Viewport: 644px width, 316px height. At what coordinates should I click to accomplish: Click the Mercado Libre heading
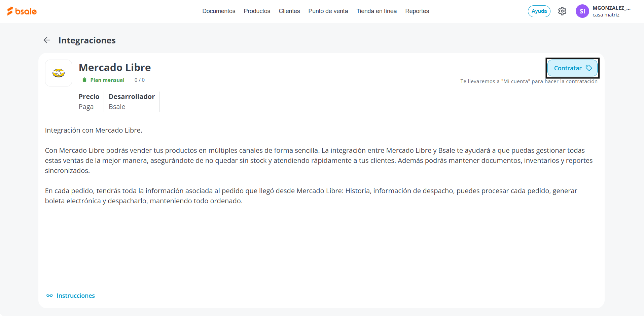[115, 67]
